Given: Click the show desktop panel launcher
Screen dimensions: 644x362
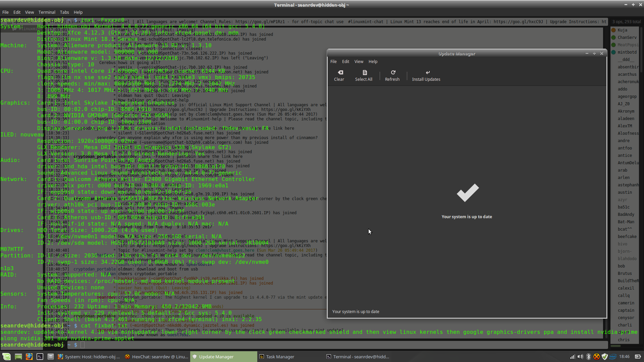Looking at the screenshot, I should tap(18, 357).
